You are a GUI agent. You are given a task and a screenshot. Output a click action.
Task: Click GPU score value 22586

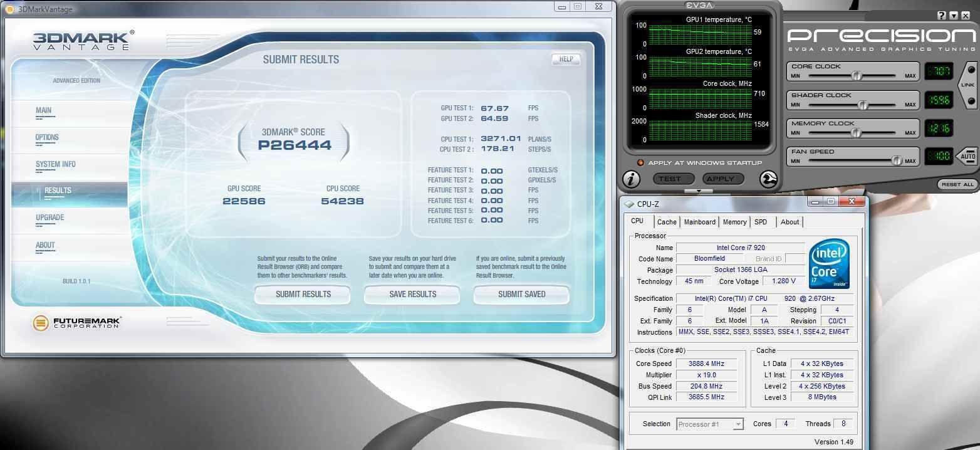click(244, 201)
